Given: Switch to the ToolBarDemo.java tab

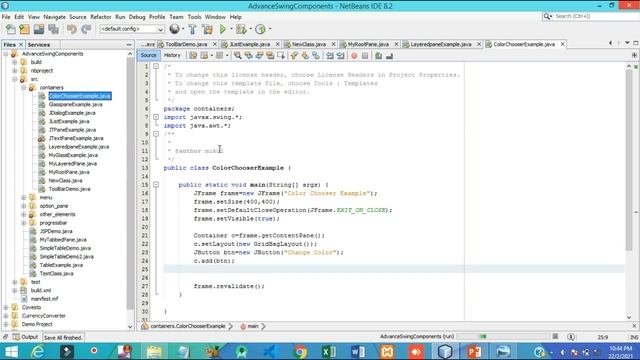Looking at the screenshot, I should (186, 44).
